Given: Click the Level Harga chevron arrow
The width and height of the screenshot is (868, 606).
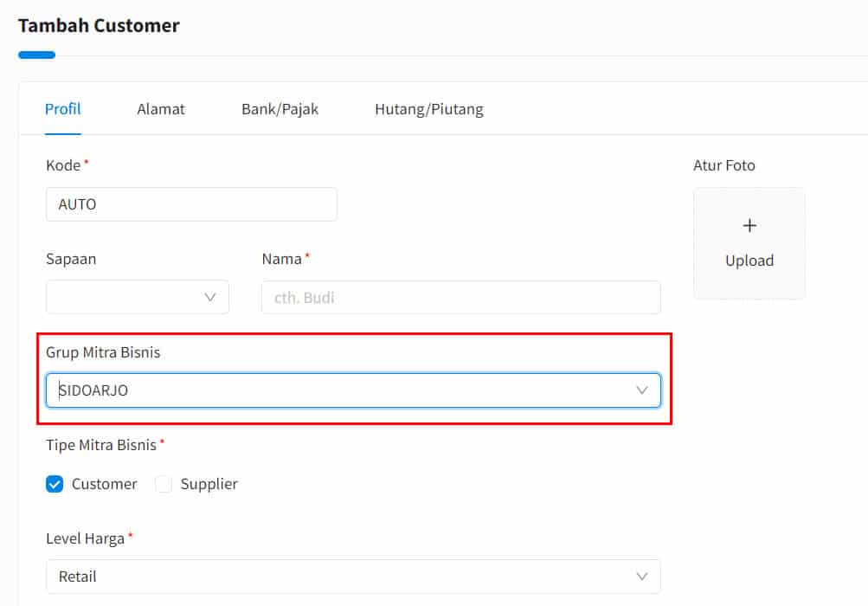Looking at the screenshot, I should pos(641,577).
